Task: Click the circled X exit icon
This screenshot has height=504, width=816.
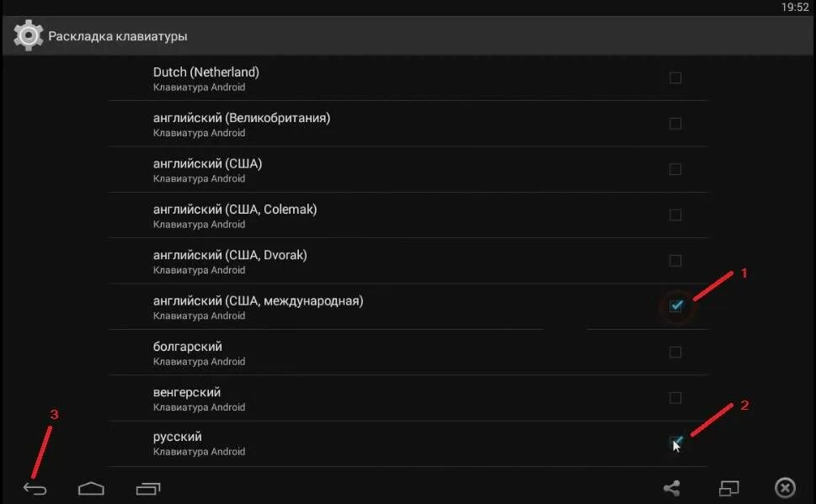Action: coord(785,488)
